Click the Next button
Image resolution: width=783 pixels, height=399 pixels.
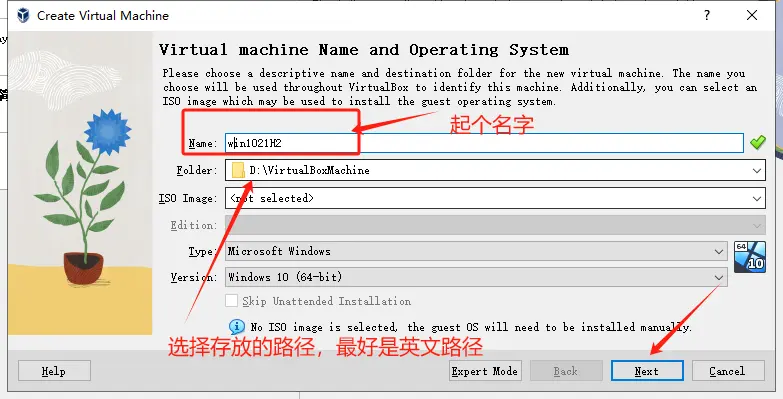647,371
